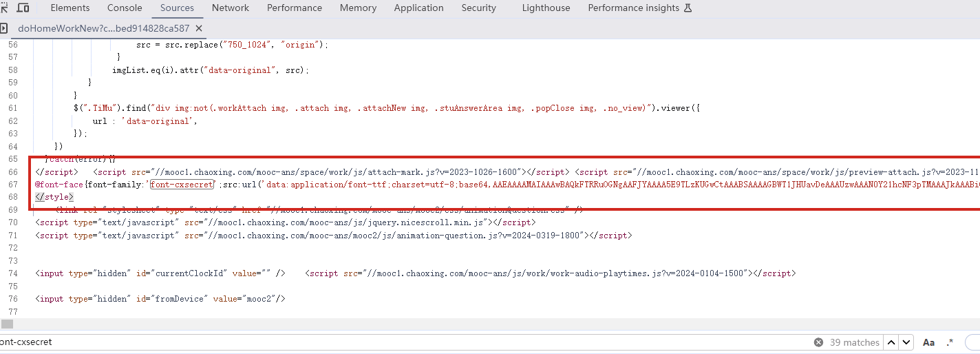
Task: Open the Memory tab
Action: click(358, 8)
